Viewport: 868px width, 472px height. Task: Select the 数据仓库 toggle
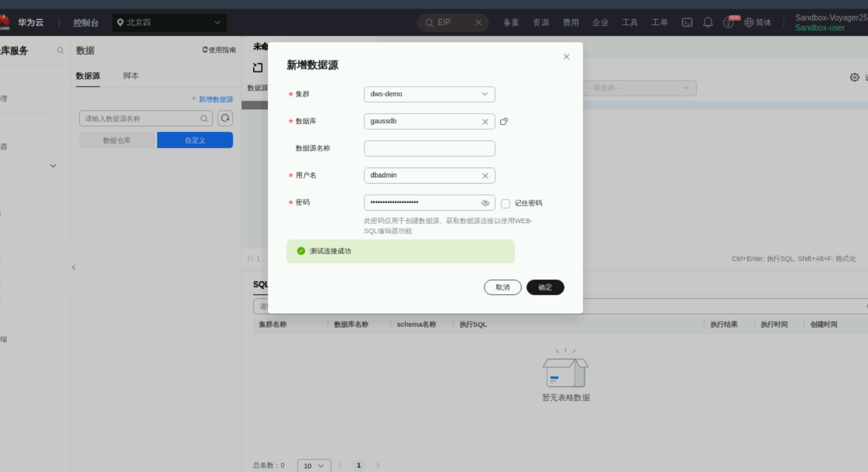pyautogui.click(x=117, y=140)
